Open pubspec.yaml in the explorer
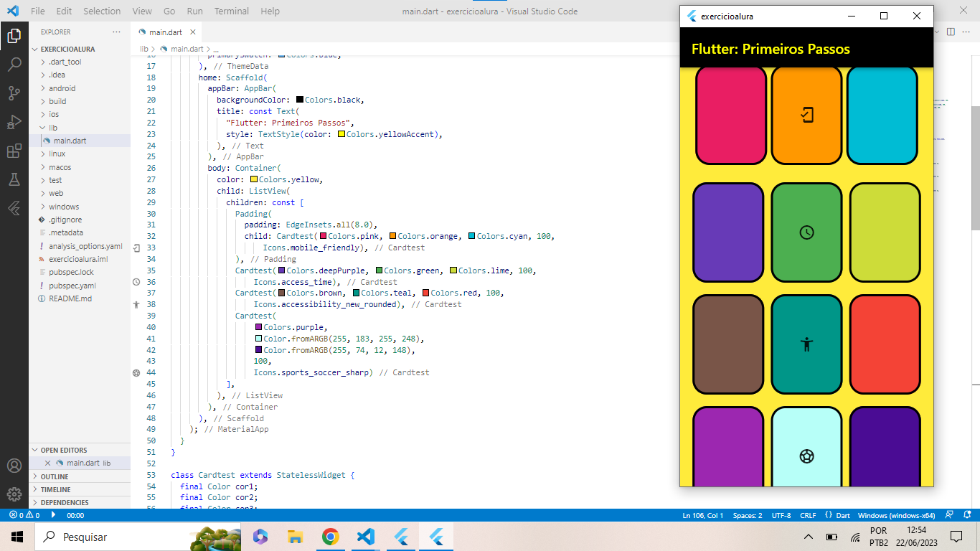The height and width of the screenshot is (551, 980). pos(80,286)
